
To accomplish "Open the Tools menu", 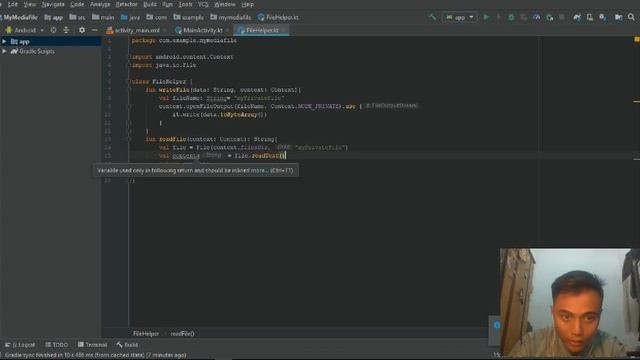I will point(185,4).
